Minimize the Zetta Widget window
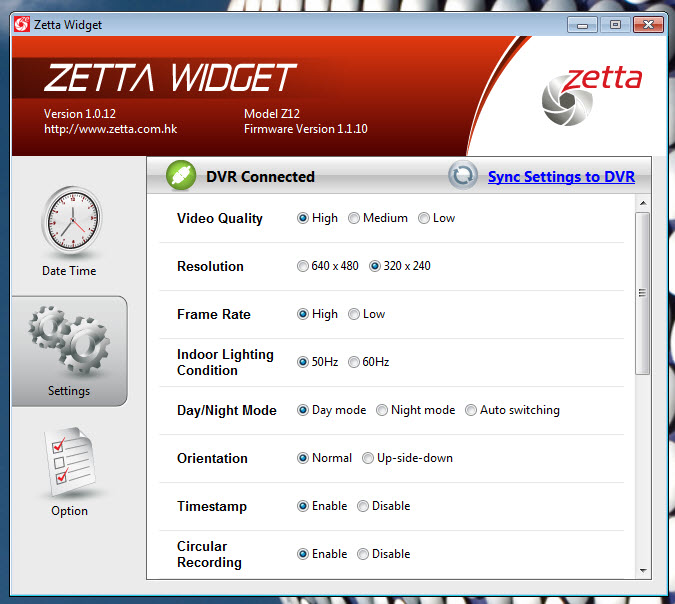The height and width of the screenshot is (604, 675). point(582,25)
